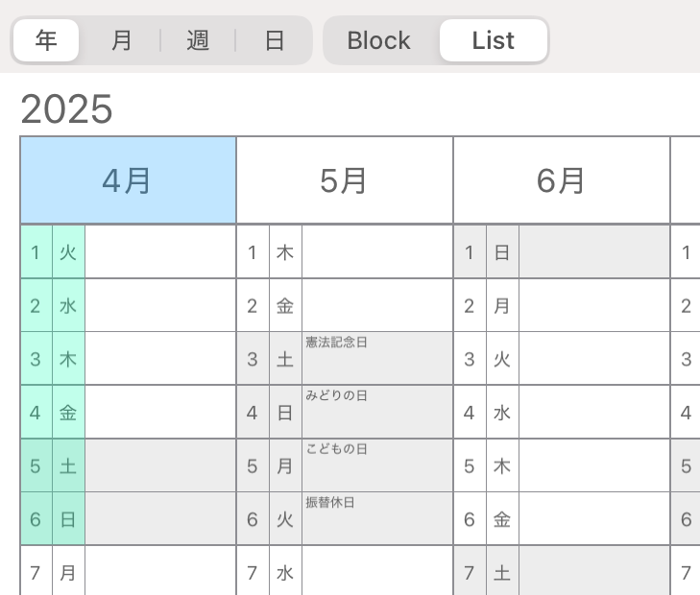Image resolution: width=700 pixels, height=595 pixels.
Task: Switch to the 日 (day) view
Action: (x=275, y=40)
